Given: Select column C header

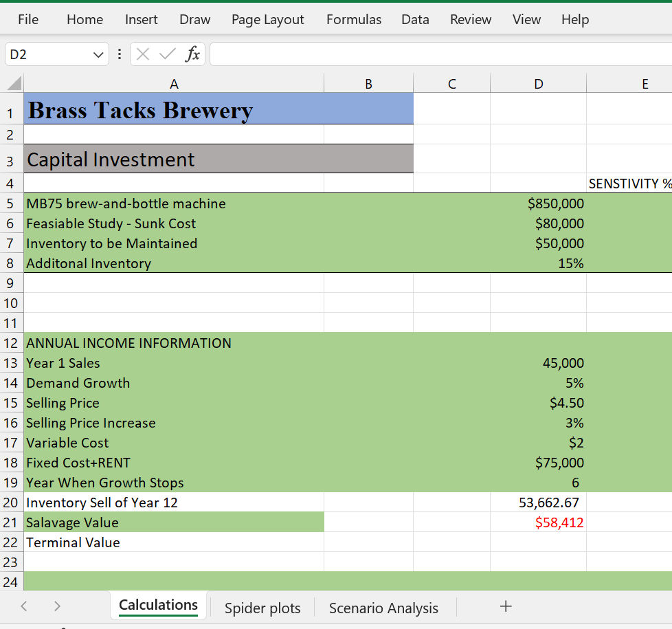Looking at the screenshot, I should point(451,83).
